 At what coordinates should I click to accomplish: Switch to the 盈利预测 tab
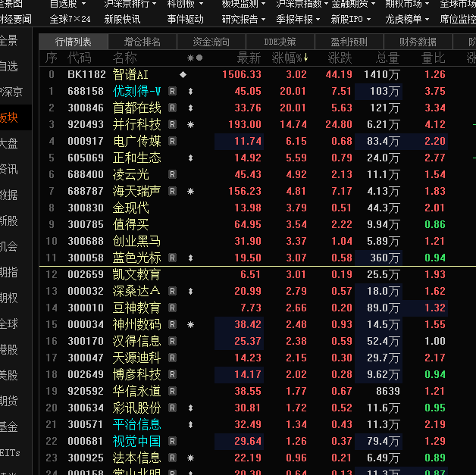(349, 42)
